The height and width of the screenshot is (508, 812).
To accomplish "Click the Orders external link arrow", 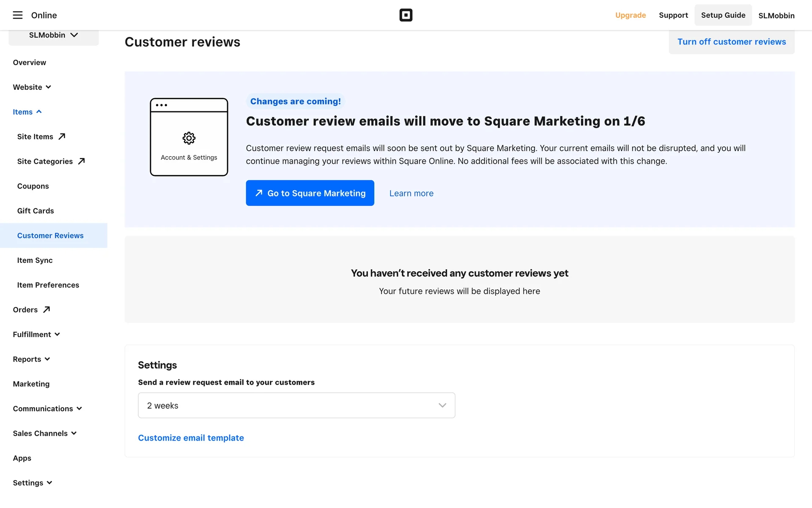I will 47,309.
